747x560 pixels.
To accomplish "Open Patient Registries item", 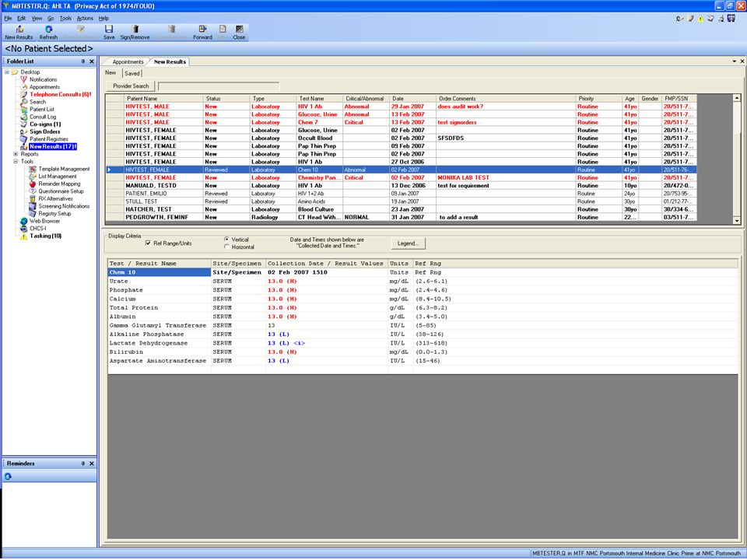I will pos(48,139).
